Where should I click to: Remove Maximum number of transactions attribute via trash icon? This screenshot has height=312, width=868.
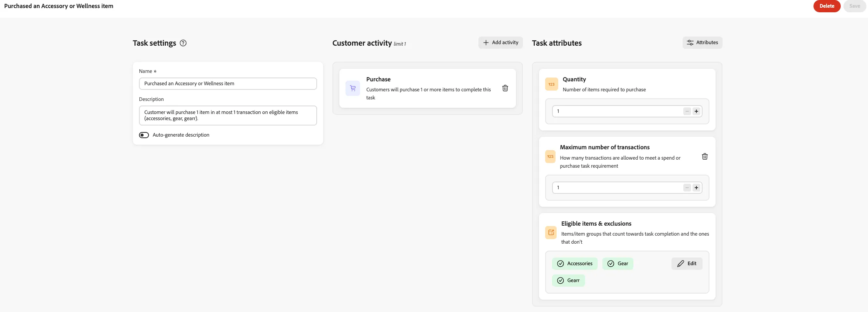tap(705, 157)
